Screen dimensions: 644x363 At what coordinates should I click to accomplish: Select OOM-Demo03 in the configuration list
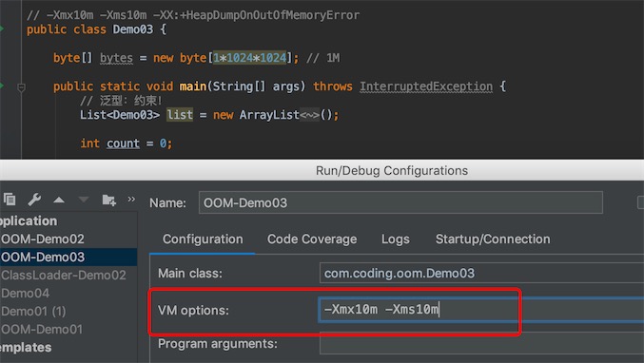pyautogui.click(x=68, y=258)
